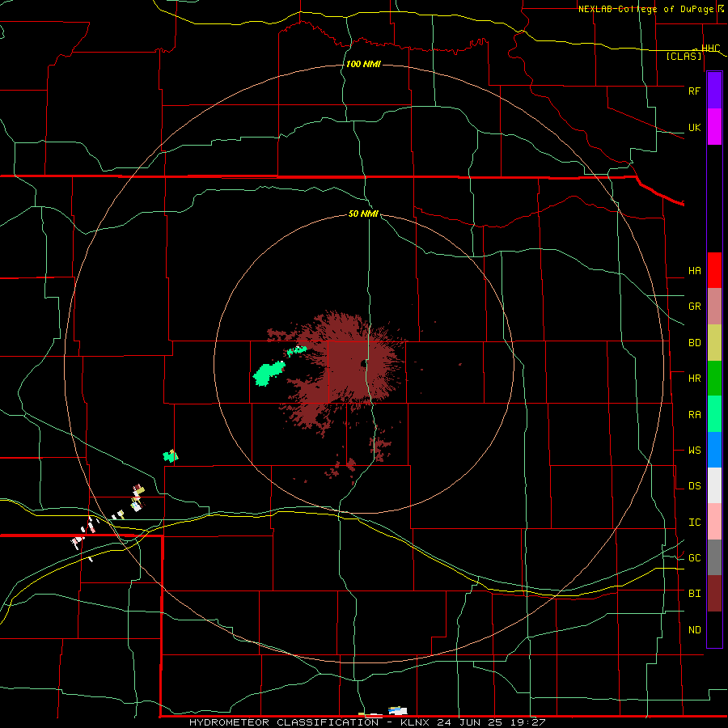Click the UK magenta legend swatch
The height and width of the screenshot is (728, 728).
(x=714, y=127)
